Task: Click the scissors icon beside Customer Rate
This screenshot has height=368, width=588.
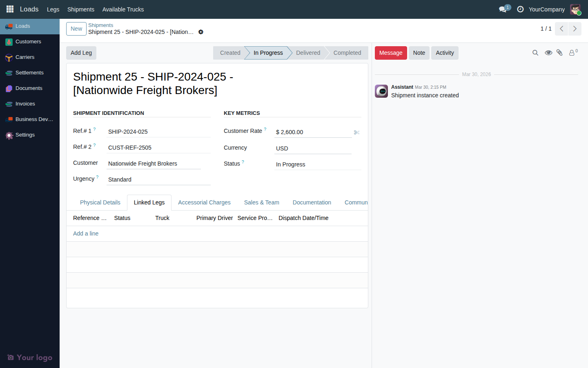Action: click(356, 132)
